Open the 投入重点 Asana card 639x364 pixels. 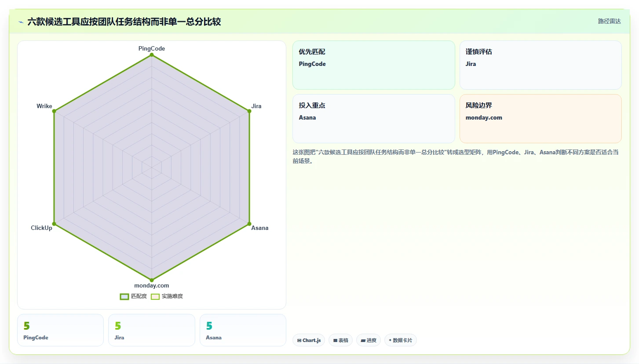[x=374, y=119]
